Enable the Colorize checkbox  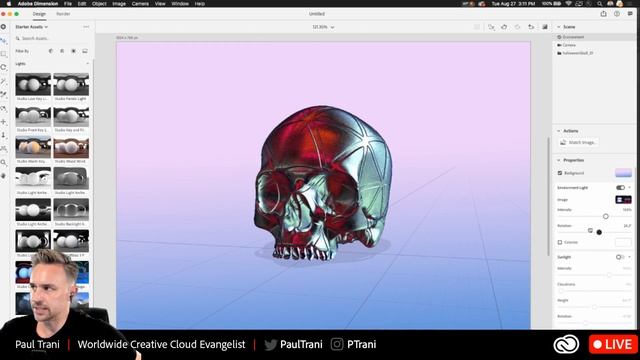tap(560, 242)
